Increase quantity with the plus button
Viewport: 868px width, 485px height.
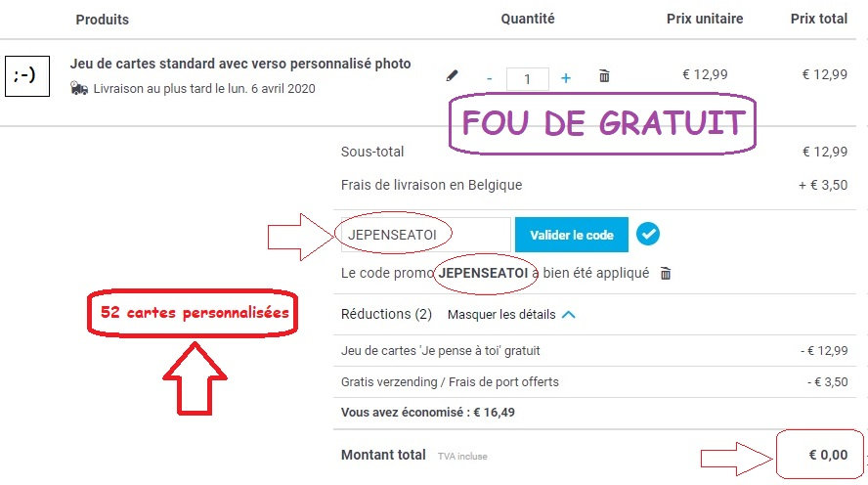(566, 78)
